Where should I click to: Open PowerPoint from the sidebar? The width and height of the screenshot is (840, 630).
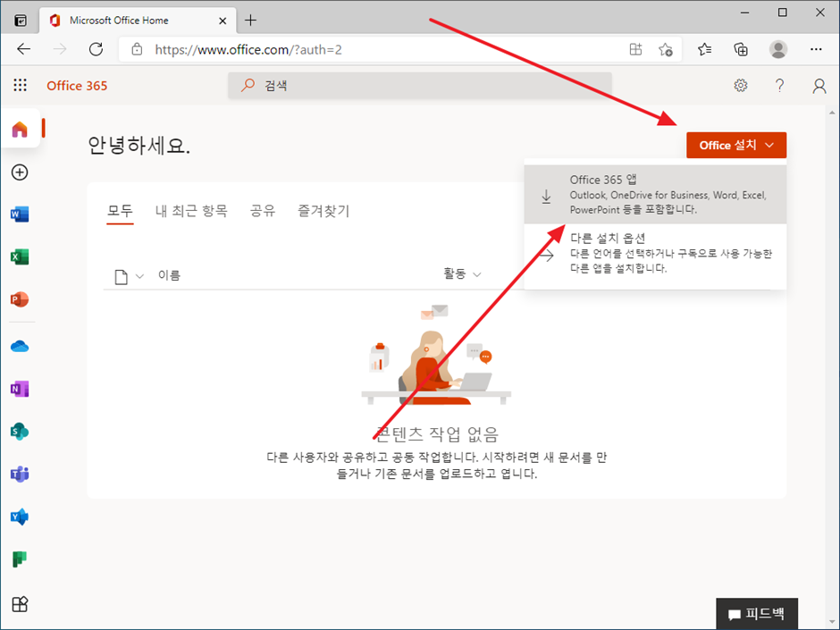click(20, 299)
